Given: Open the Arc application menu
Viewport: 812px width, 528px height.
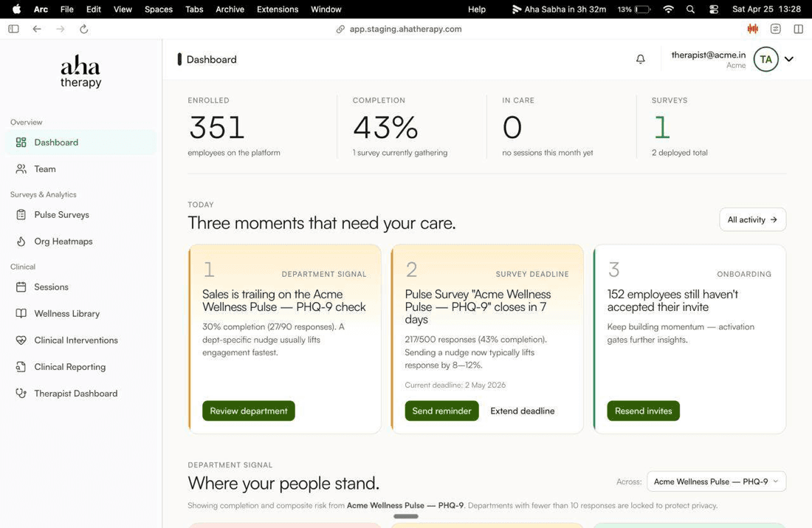Looking at the screenshot, I should pos(41,10).
